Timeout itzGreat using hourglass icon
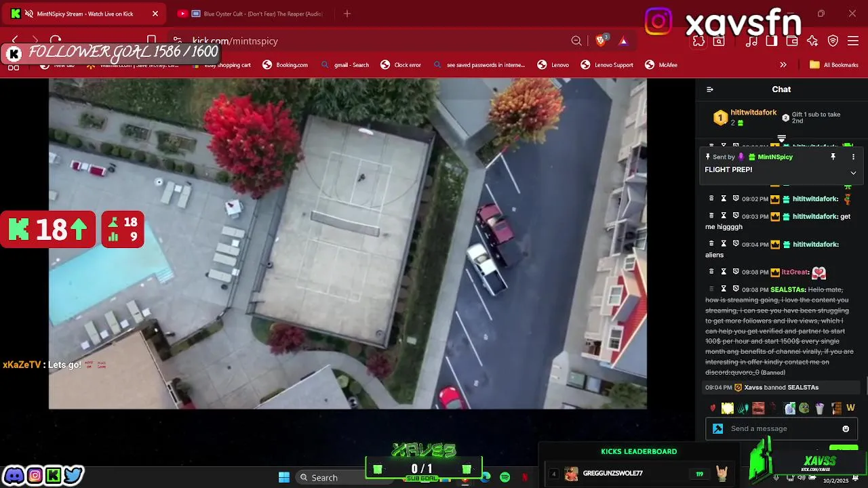Viewport: 868px width, 488px height. pos(724,272)
